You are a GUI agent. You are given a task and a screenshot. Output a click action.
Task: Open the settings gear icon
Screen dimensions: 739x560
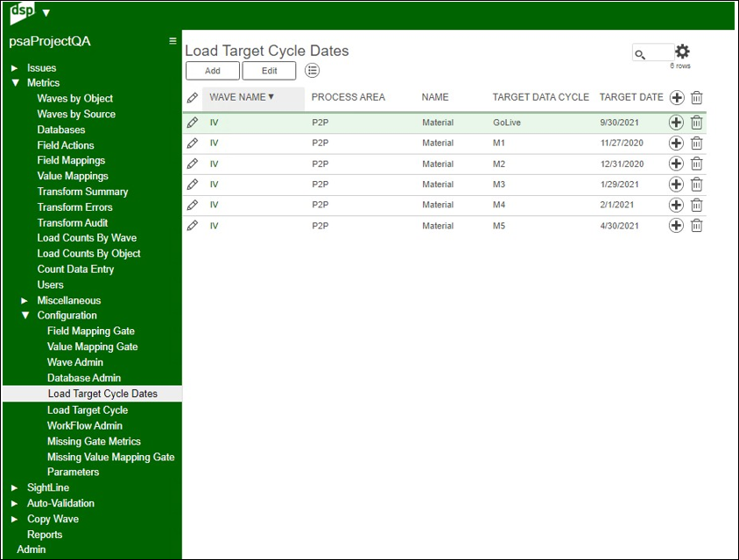tap(682, 52)
